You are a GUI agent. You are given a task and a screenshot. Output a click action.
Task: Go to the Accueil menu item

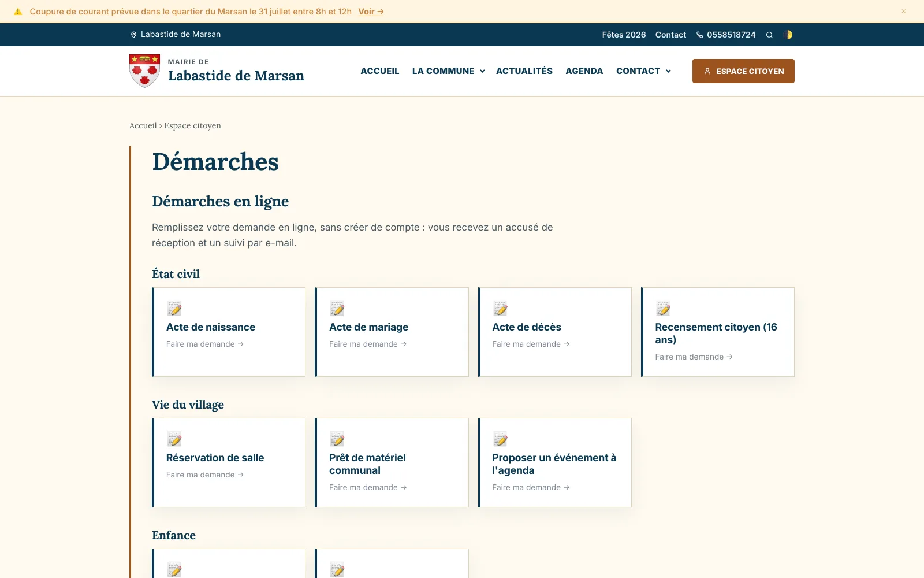[379, 71]
